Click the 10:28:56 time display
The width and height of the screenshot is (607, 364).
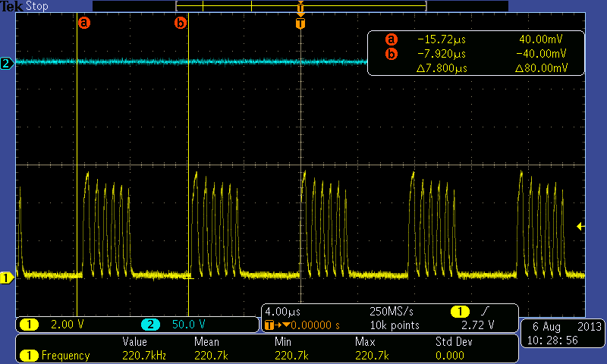coord(552,340)
